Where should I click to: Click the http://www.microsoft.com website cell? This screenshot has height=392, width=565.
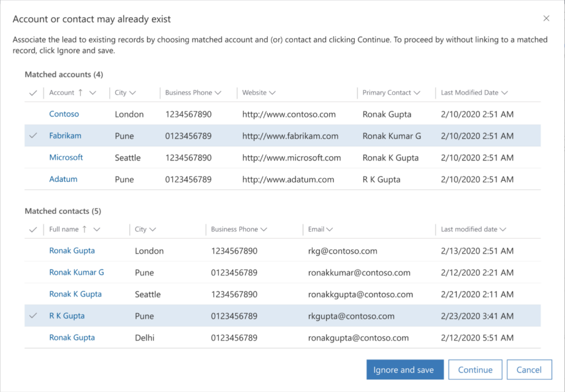pos(291,158)
